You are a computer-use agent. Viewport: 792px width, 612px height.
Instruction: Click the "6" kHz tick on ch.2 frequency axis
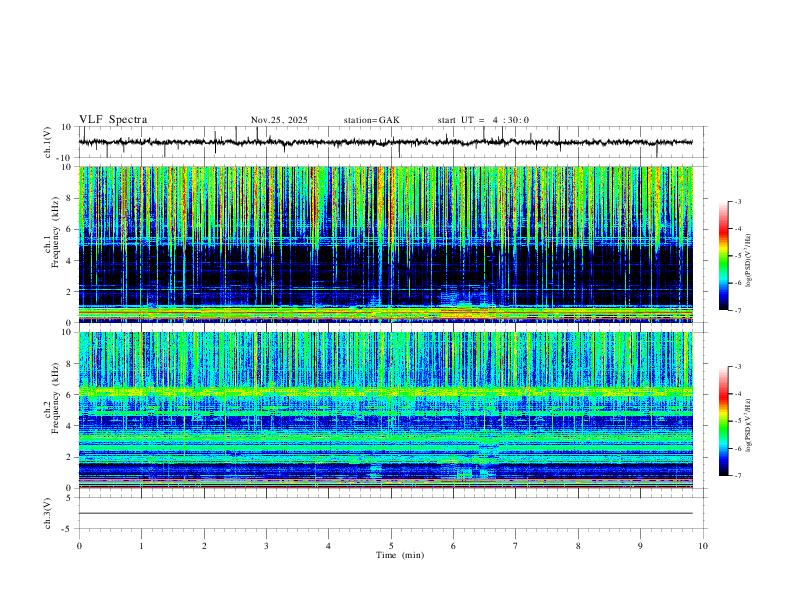pos(70,395)
